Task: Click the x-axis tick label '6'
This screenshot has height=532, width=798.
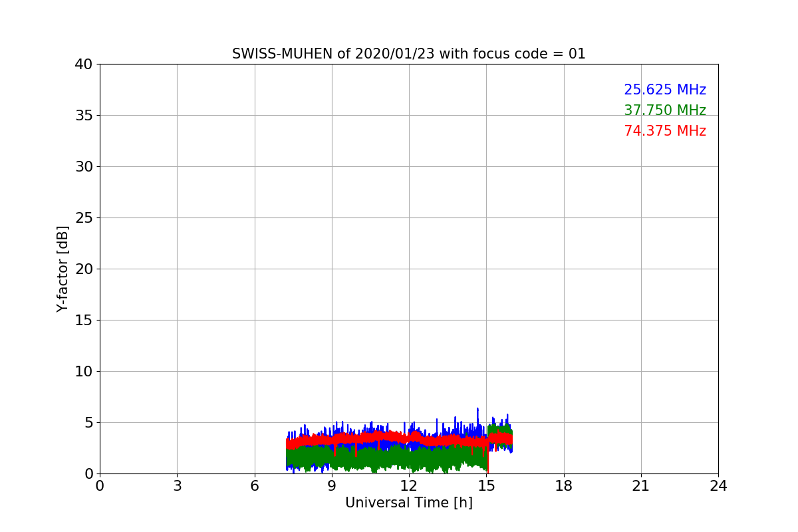Action: coord(255,486)
